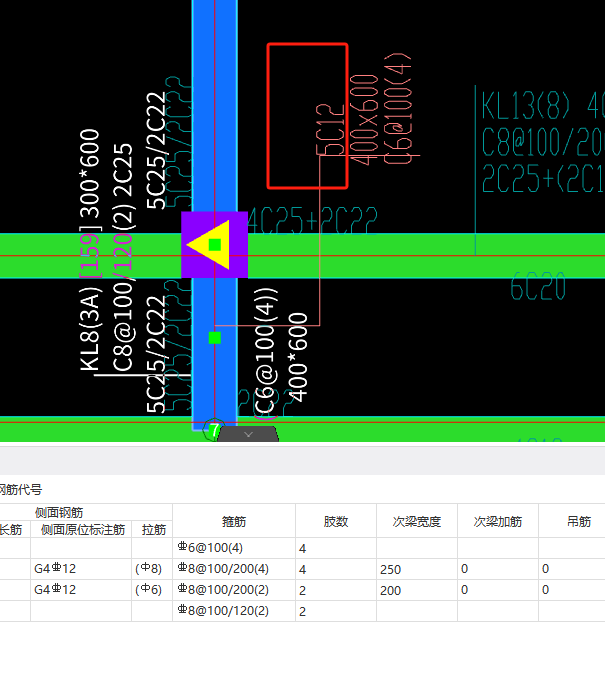The width and height of the screenshot is (605, 696).
Task: Click the 肢数 column header
Action: 336,522
